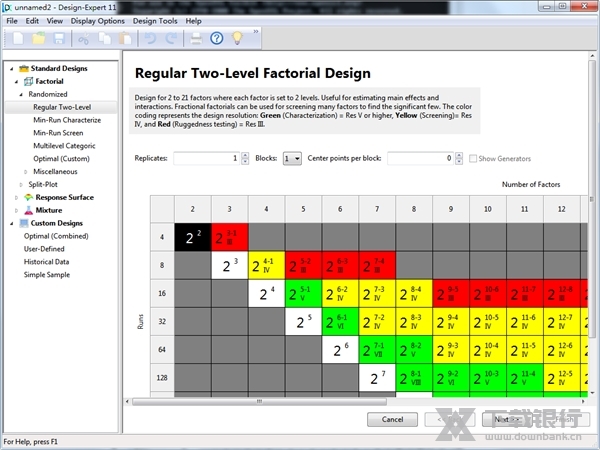Click the Cut scissors toolbar icon

click(x=84, y=38)
